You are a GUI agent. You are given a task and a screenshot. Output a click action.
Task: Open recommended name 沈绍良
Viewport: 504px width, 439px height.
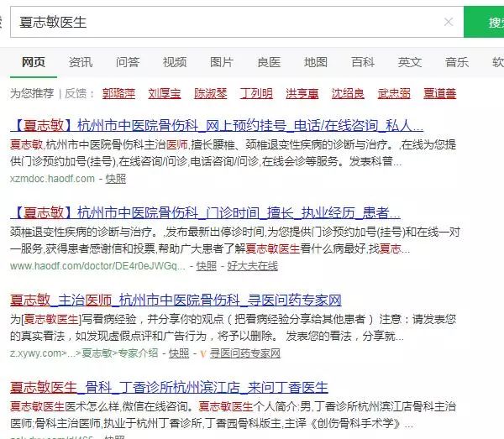(x=348, y=93)
